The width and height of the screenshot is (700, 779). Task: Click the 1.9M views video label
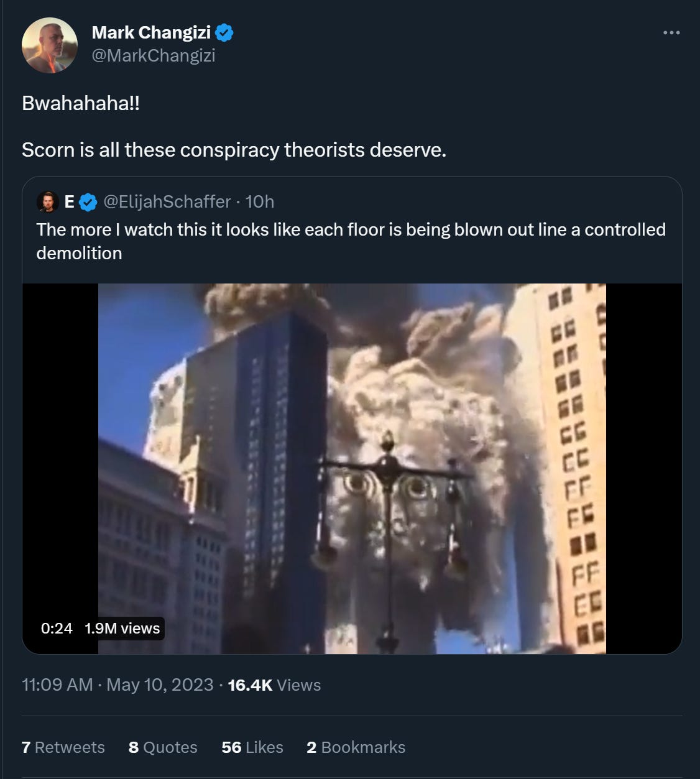click(x=122, y=629)
